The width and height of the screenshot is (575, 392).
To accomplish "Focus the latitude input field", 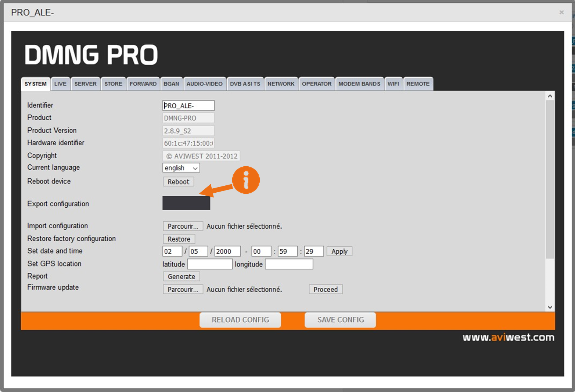I will [x=210, y=264].
